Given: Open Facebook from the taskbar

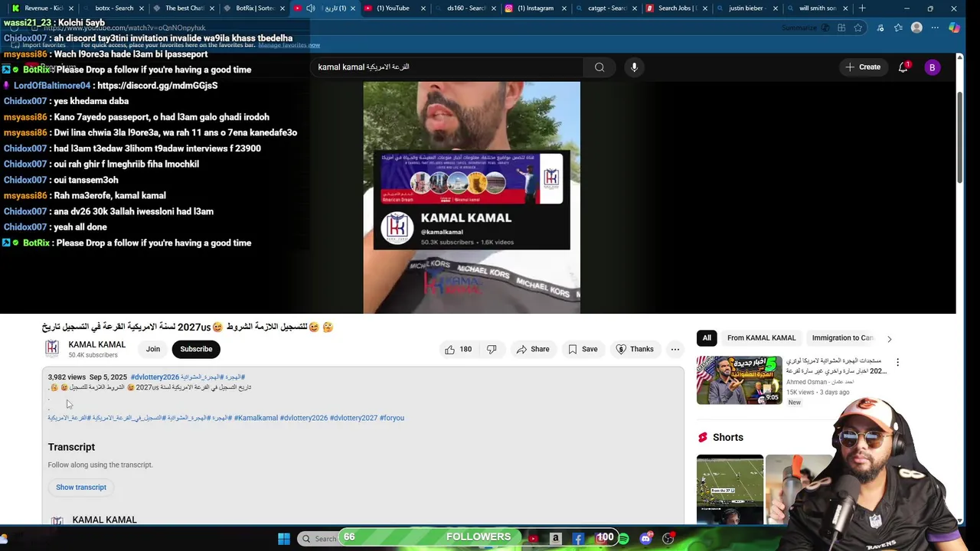Looking at the screenshot, I should [578, 539].
